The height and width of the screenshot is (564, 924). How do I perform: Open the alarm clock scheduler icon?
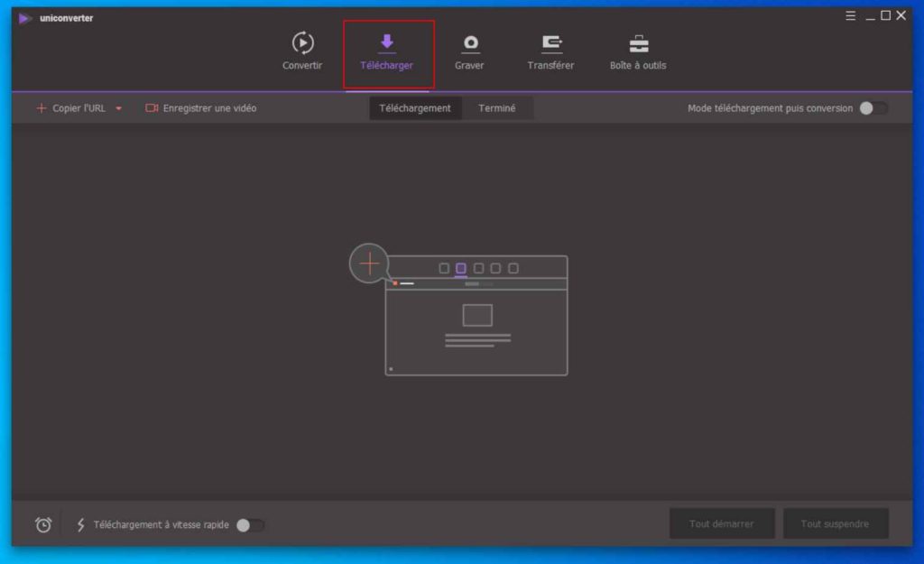coord(43,524)
